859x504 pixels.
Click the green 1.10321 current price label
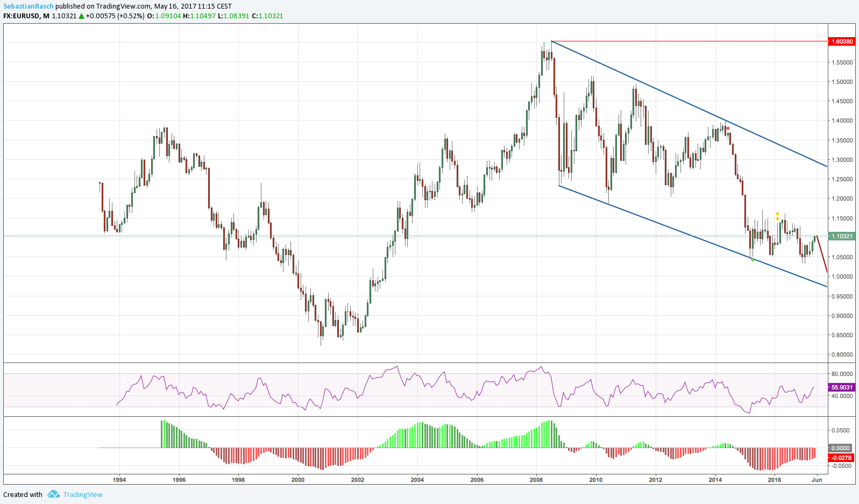coord(842,236)
